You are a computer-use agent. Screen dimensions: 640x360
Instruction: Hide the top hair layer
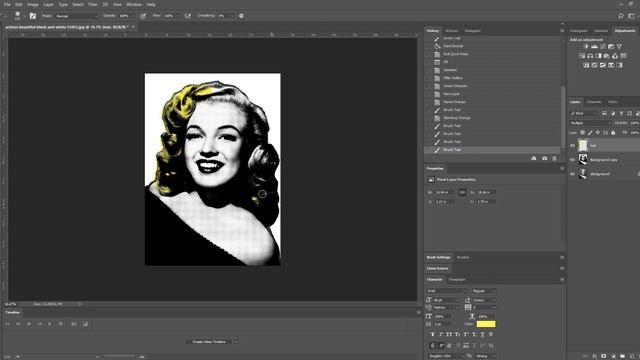click(572, 145)
